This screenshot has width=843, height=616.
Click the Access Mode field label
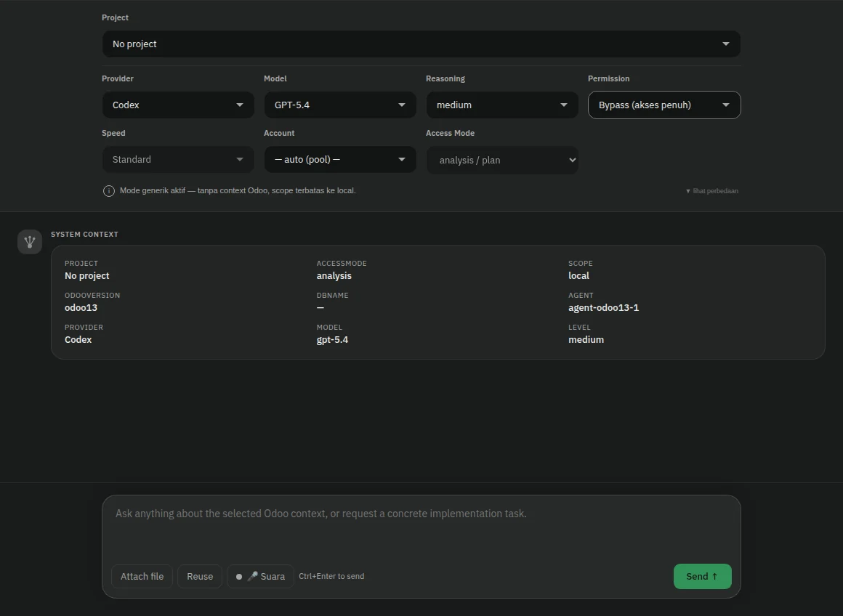click(x=450, y=134)
